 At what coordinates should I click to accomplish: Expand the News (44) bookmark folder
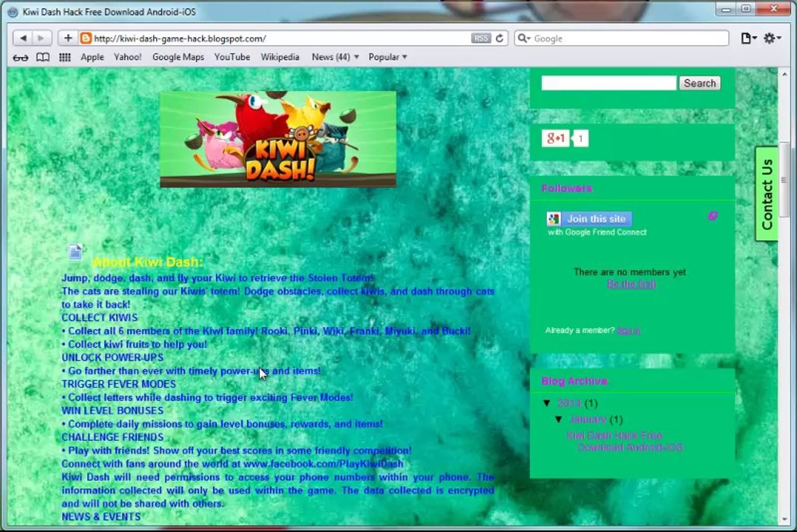coord(335,57)
